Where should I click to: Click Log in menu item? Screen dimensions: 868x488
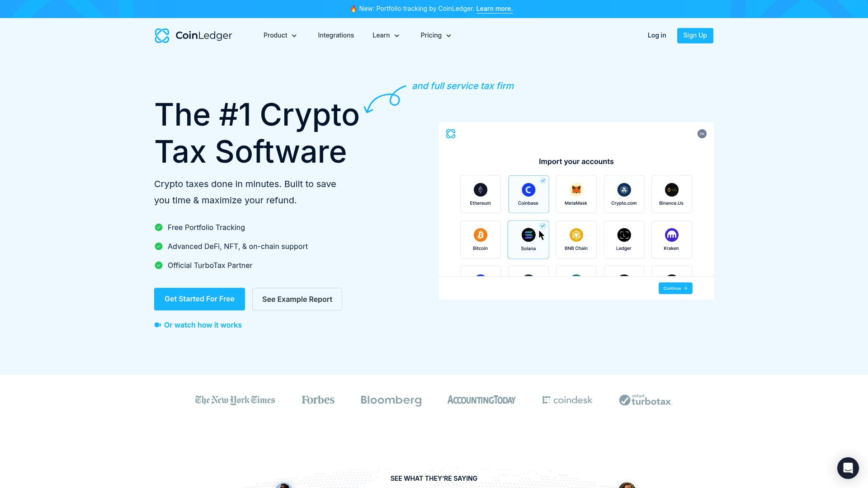click(656, 35)
